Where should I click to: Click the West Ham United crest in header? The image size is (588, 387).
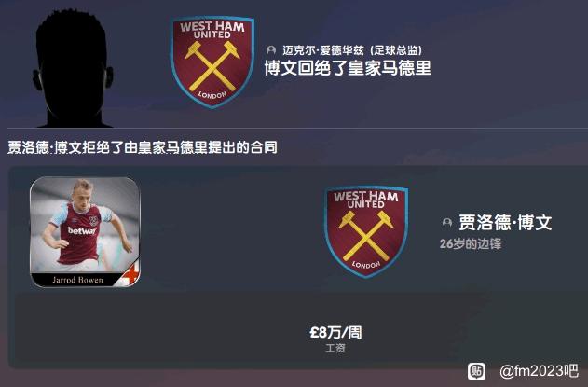point(212,62)
